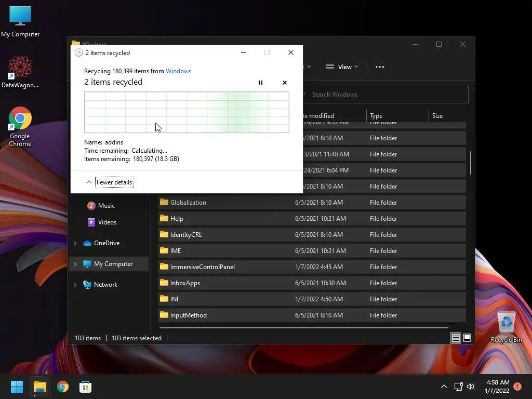Image resolution: width=532 pixels, height=399 pixels.
Task: Click the recycle progress graph
Action: point(187,112)
